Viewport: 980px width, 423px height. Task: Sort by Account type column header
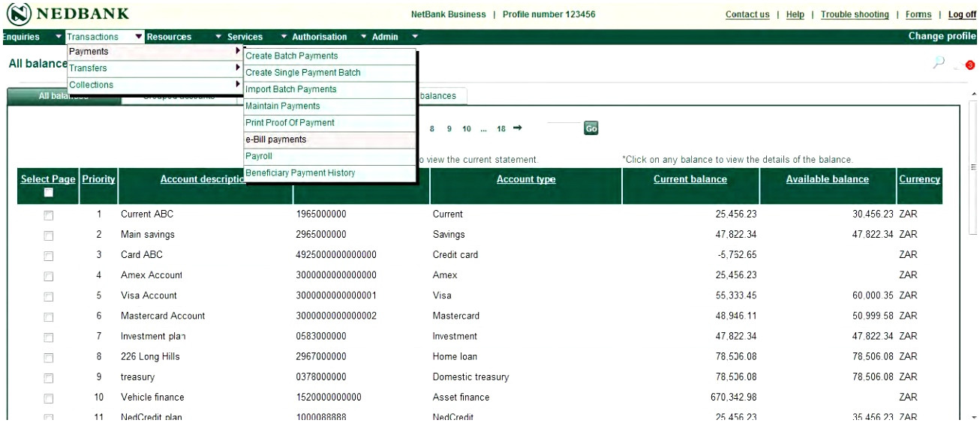tap(526, 179)
